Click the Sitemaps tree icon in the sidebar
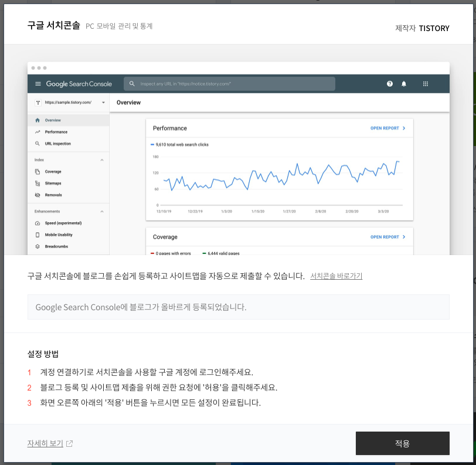The image size is (476, 465). (x=38, y=184)
